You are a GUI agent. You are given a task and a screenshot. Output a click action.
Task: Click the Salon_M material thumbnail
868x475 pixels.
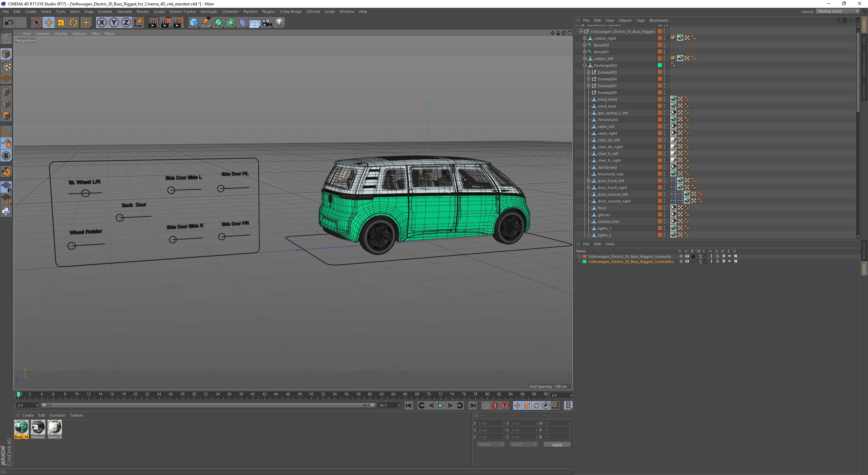point(55,427)
